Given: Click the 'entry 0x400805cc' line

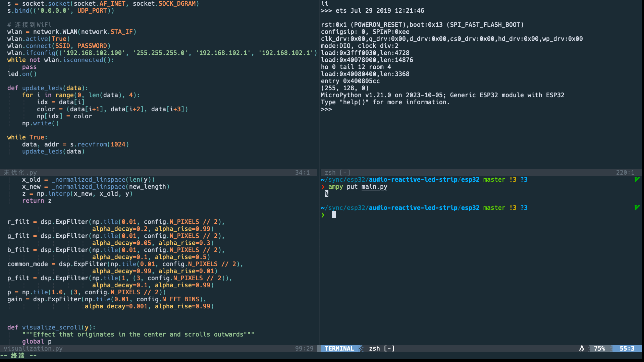Looking at the screenshot, I should click(x=351, y=81).
